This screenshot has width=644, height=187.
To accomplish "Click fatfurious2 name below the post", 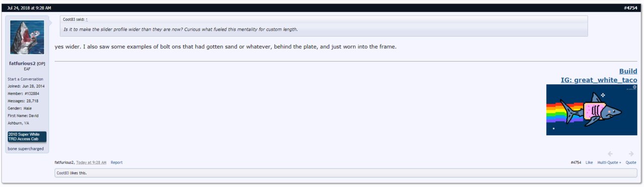I will 65,162.
